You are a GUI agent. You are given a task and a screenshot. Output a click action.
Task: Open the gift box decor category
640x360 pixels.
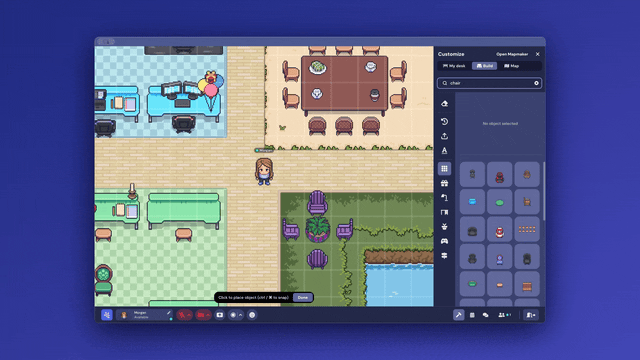pos(444,183)
